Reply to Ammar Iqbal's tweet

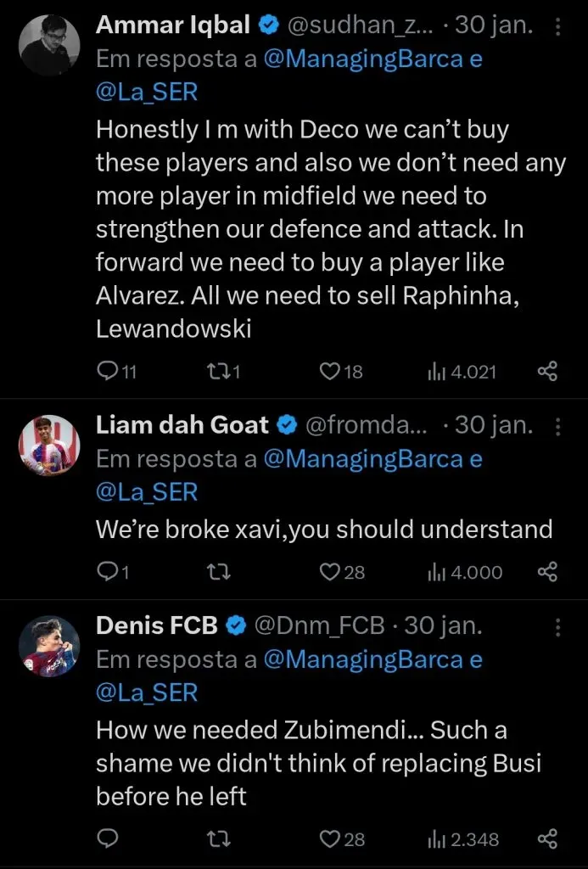pos(108,372)
